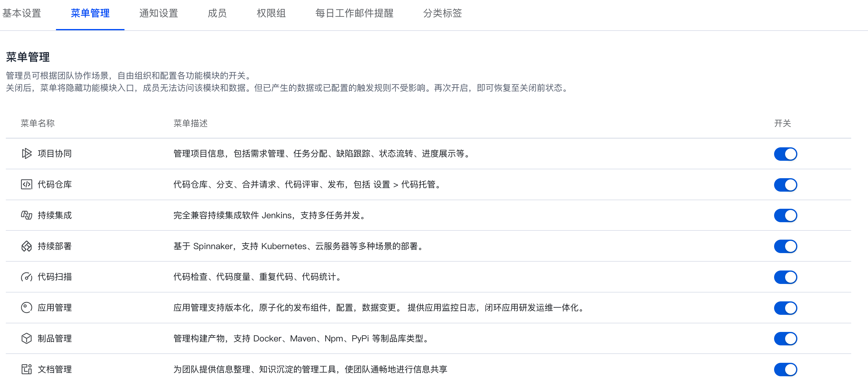Click the 制品管理 cube icon
The image size is (868, 379).
(x=26, y=338)
